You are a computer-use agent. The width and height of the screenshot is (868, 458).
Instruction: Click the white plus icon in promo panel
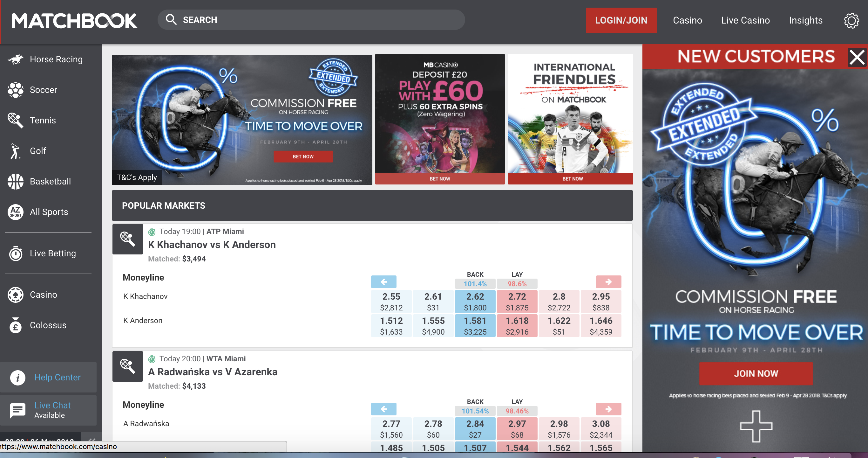click(756, 426)
